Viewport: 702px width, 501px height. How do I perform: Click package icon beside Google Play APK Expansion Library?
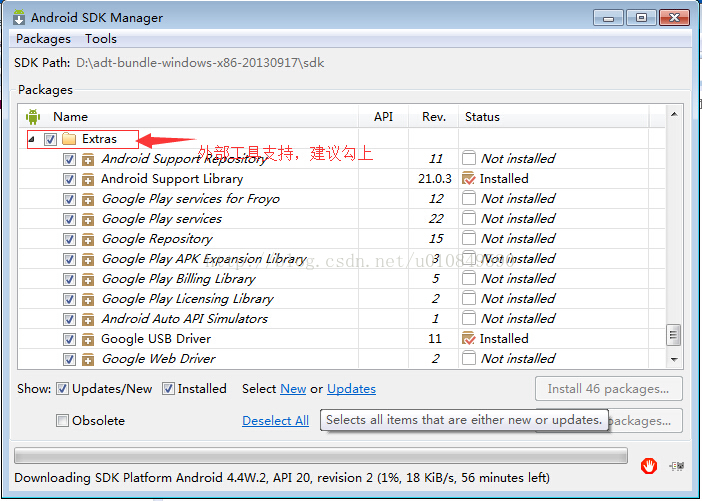88,259
